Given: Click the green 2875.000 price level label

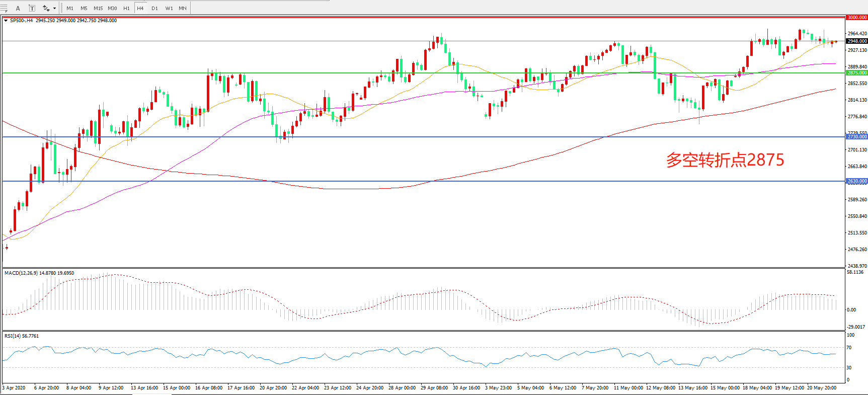Looking at the screenshot, I should click(856, 73).
